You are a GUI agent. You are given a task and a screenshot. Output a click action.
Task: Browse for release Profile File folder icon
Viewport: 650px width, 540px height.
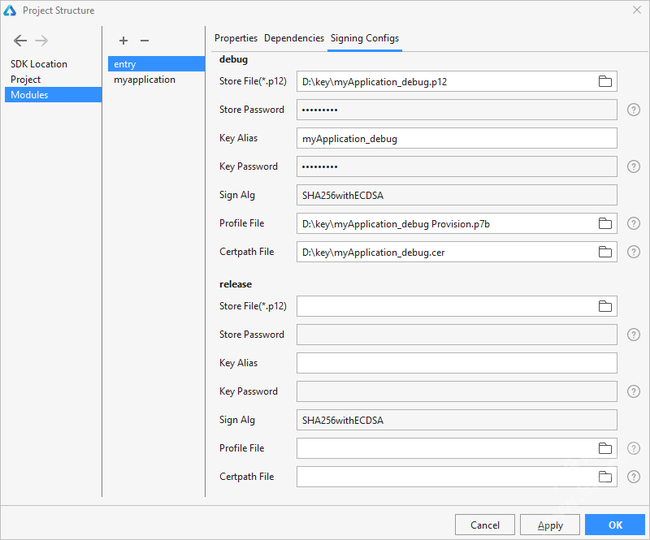tap(605, 448)
